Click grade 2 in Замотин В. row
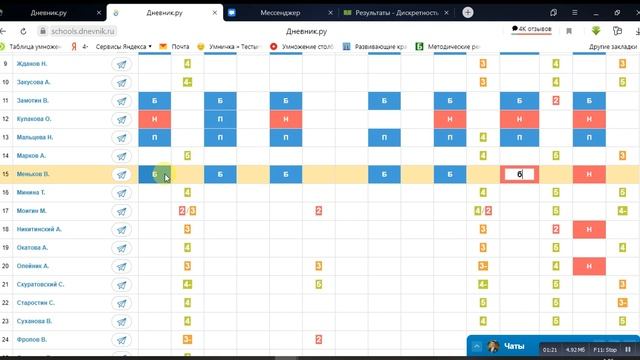The width and height of the screenshot is (640, 360). [556, 100]
